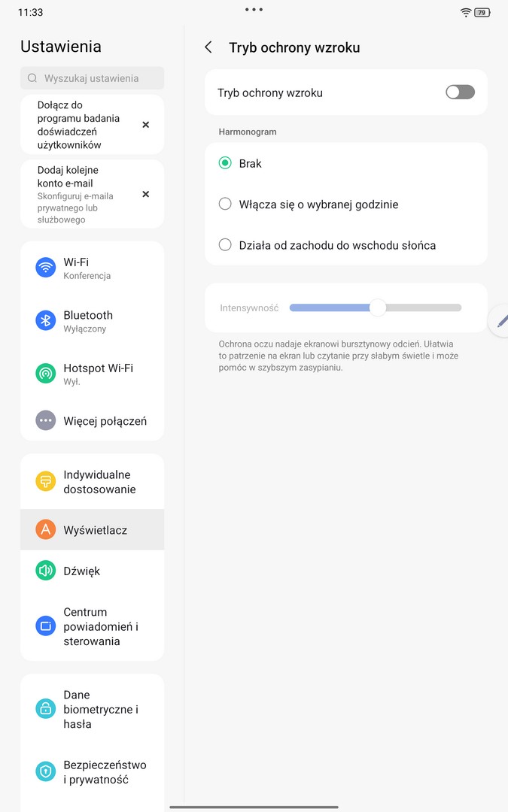The width and height of the screenshot is (508, 812).
Task: Open the Wyświetlacz settings section
Action: pos(93,530)
